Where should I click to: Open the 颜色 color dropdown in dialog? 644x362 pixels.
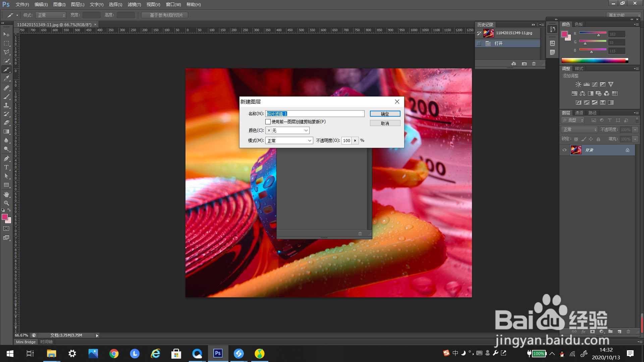pyautogui.click(x=287, y=130)
